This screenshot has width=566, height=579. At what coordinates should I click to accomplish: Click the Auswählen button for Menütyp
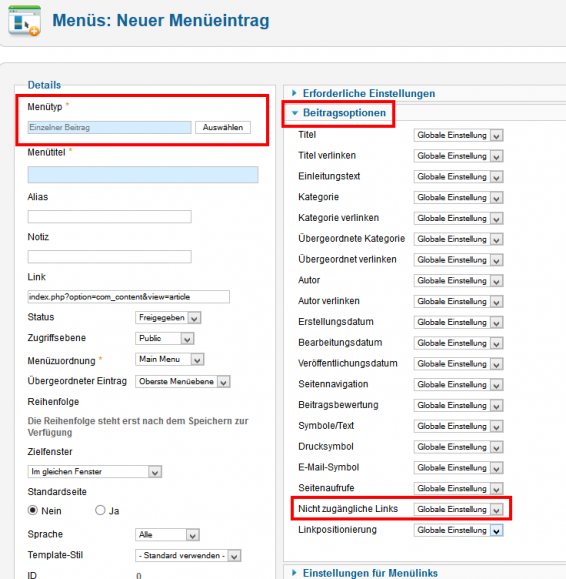[223, 127]
